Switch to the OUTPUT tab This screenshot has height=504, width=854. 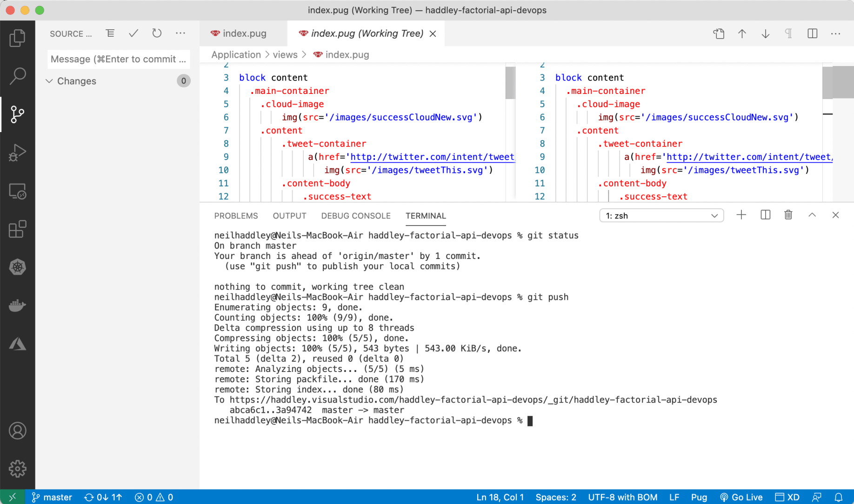(x=289, y=216)
